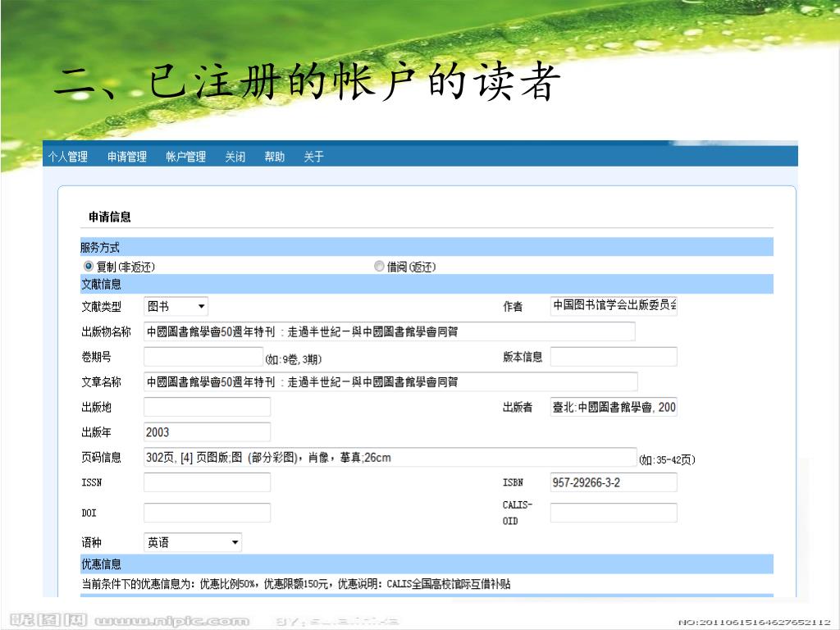This screenshot has width=840, height=630.
Task: Open the 个人管理 menu
Action: [67, 157]
